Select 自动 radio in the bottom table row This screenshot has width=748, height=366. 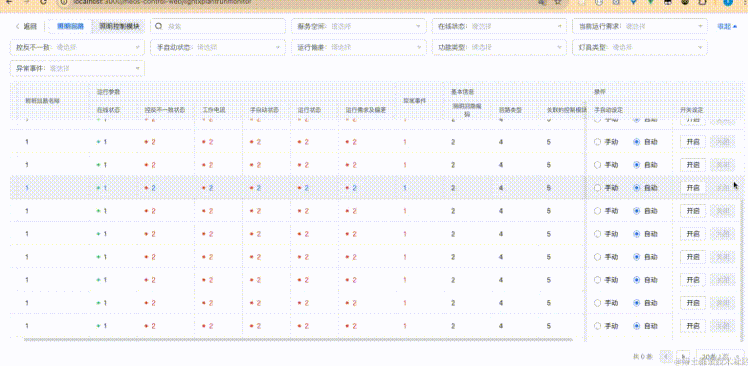pyautogui.click(x=636, y=326)
